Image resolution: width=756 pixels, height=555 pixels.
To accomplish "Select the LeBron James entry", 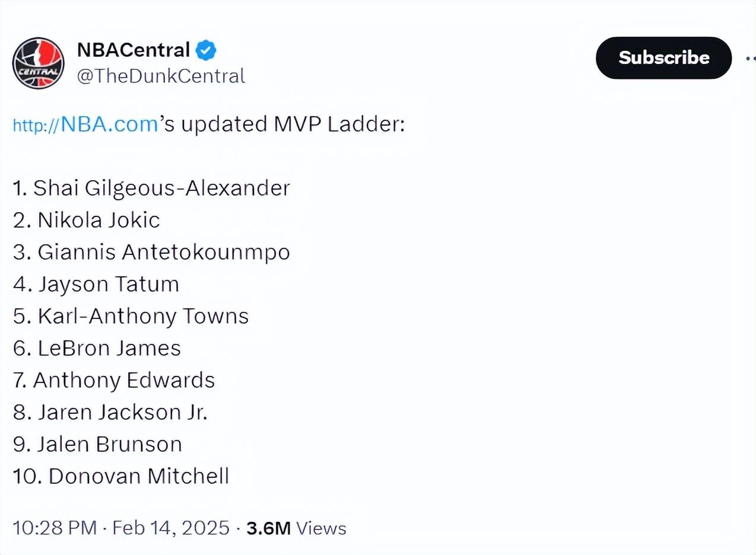I will click(97, 348).
